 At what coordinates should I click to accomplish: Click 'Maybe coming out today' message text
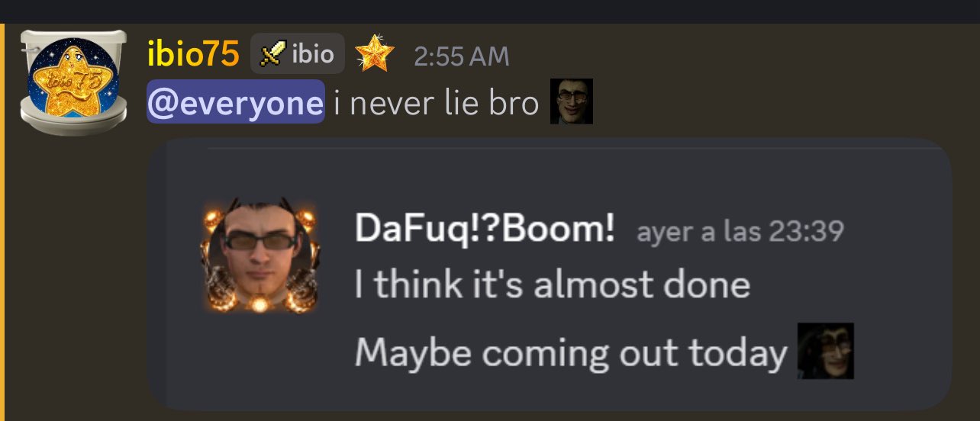tap(571, 352)
